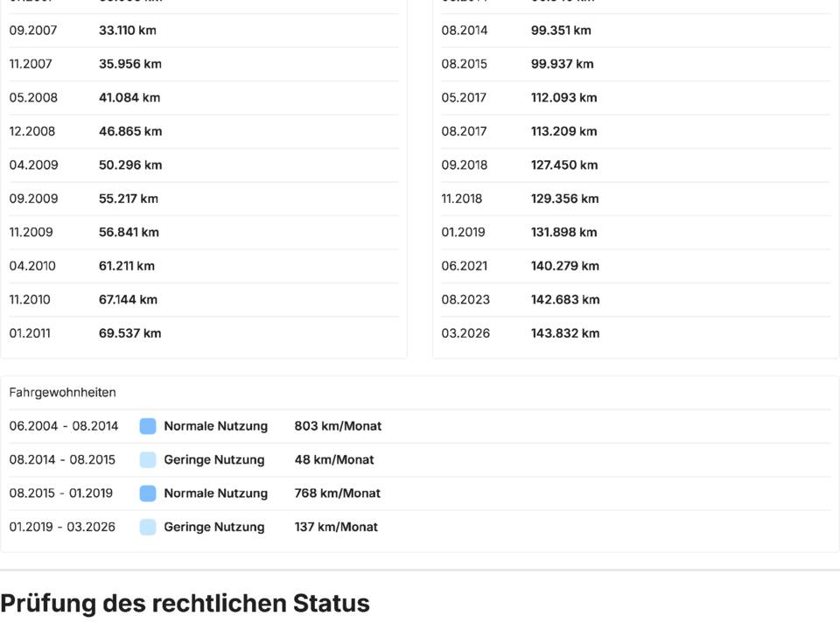Click Normale Nutzung in the 08.2015 - 01.2019 row
Screen dimensions: 840x630
[215, 493]
